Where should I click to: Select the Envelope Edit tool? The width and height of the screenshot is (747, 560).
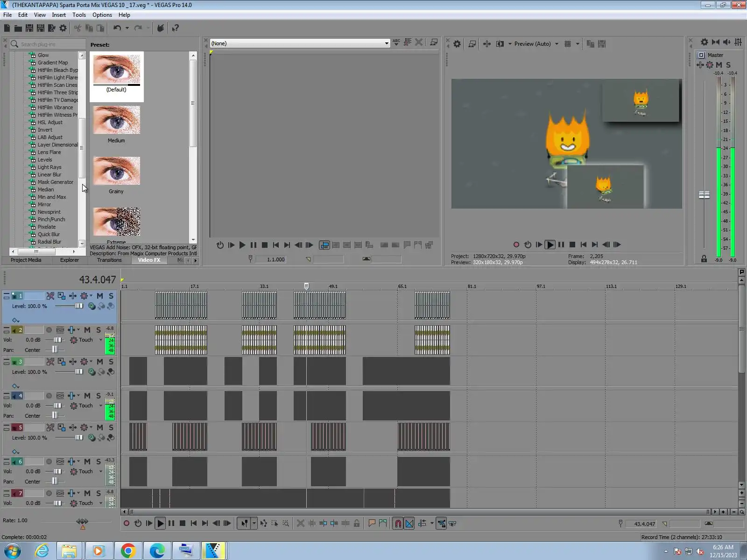264,524
